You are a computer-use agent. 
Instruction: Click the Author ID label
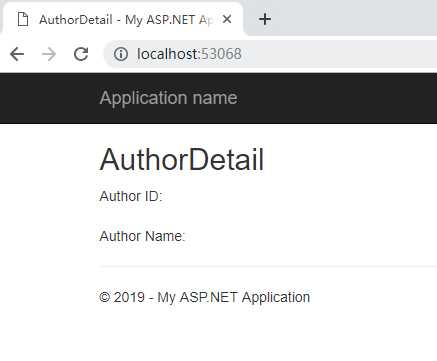coord(131,196)
